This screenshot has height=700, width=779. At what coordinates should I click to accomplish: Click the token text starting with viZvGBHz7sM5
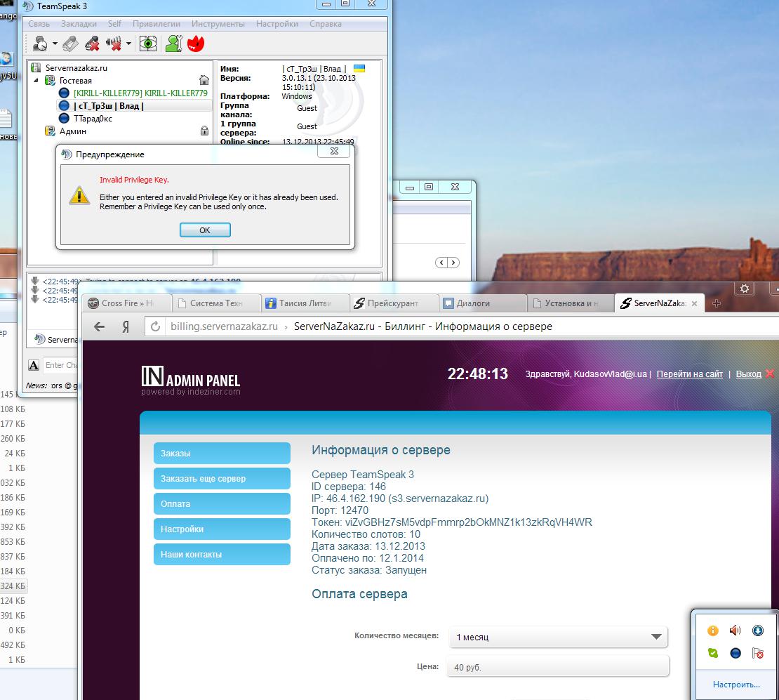coord(469,522)
